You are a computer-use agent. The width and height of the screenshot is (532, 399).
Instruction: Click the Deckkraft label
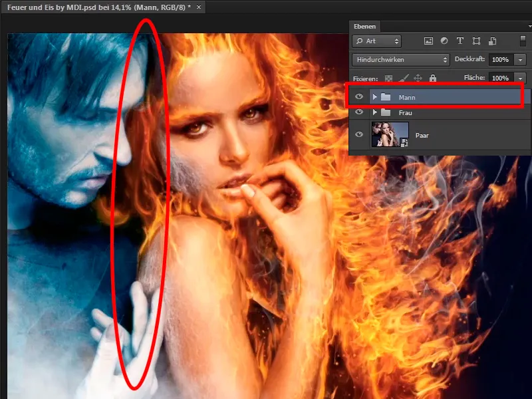[469, 59]
